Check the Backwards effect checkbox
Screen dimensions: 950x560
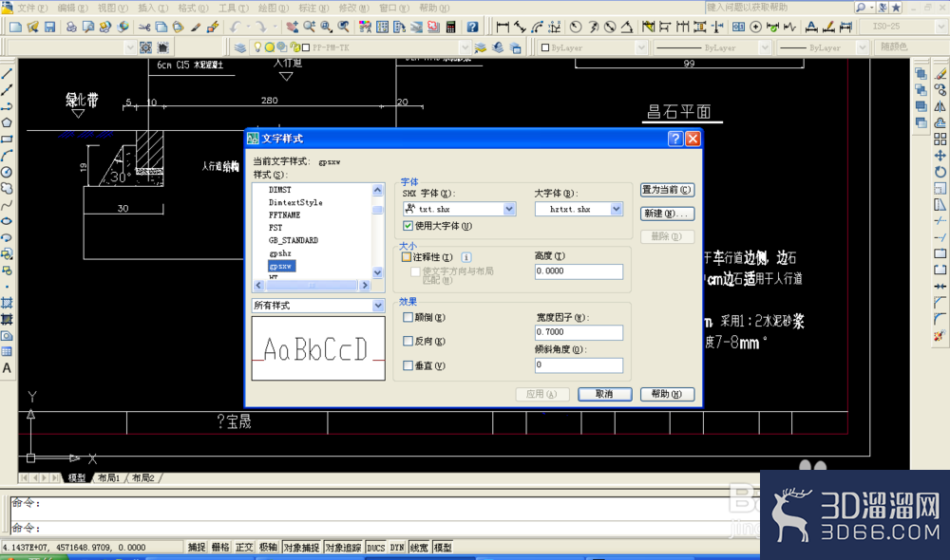click(x=408, y=342)
